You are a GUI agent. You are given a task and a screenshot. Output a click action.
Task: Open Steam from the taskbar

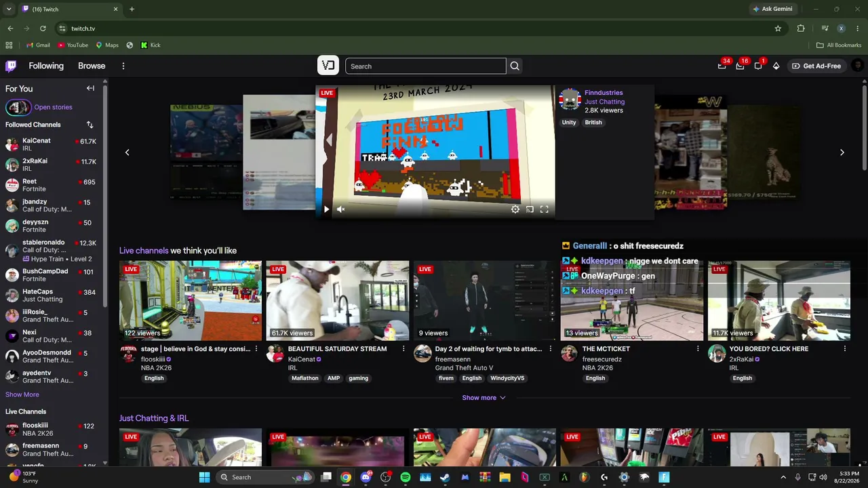(445, 477)
